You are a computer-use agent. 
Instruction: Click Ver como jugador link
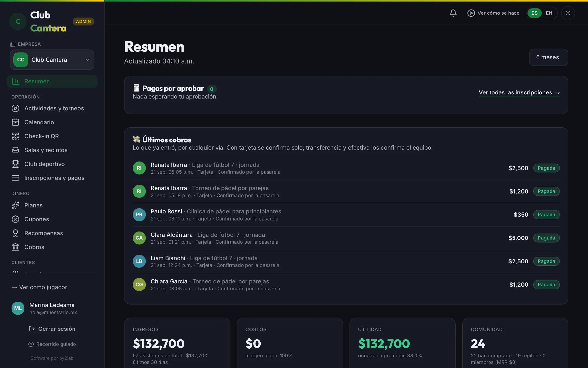tap(39, 287)
